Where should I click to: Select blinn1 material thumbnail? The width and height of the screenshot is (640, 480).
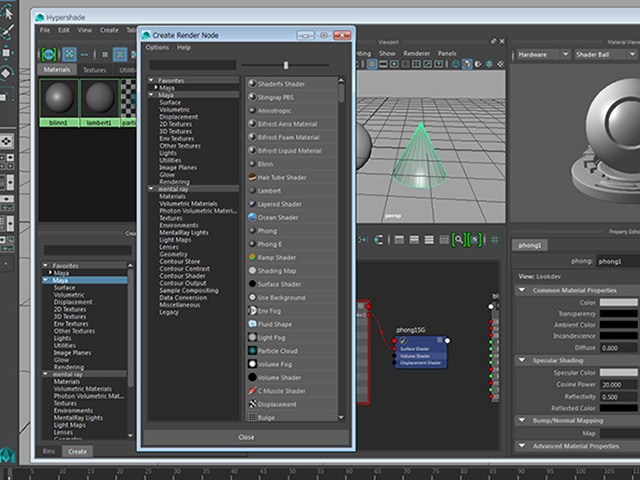(x=59, y=102)
